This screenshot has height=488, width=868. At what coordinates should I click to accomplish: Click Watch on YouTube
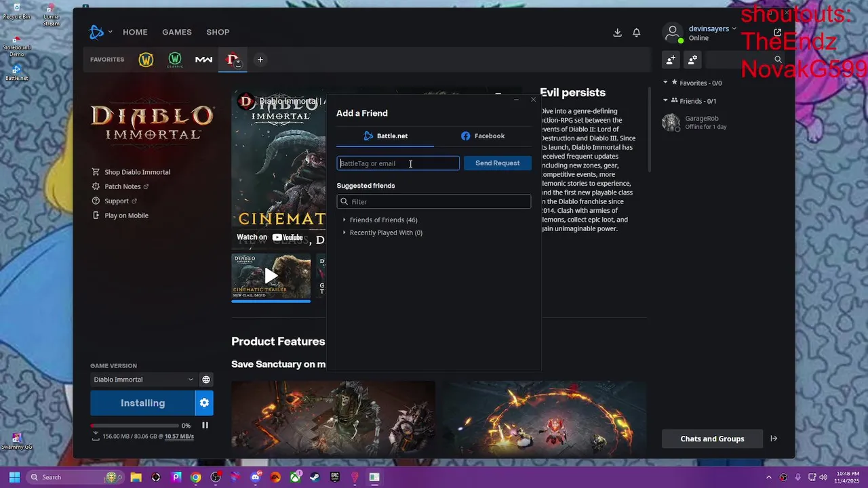270,237
